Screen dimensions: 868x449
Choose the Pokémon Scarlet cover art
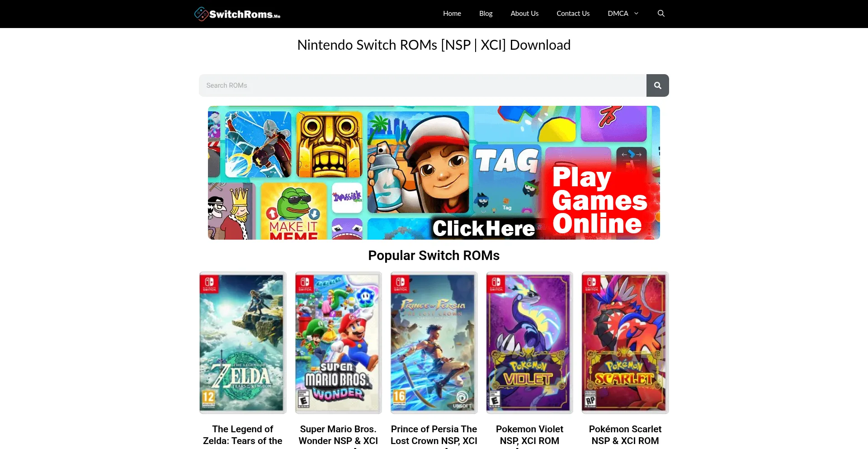click(625, 342)
